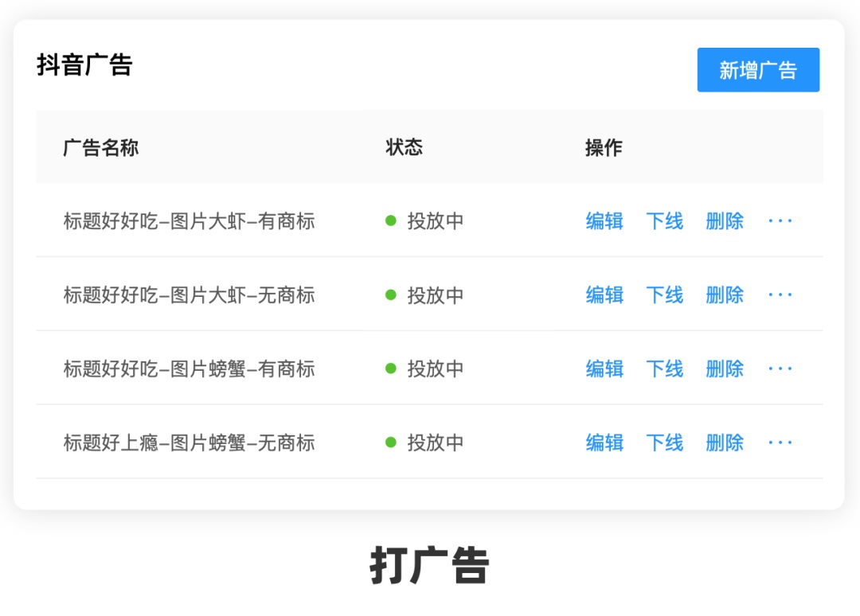Click 投放中 status of 标题好上瘾-图片螃蟹-无商标
The width and height of the screenshot is (860, 616).
click(x=425, y=443)
